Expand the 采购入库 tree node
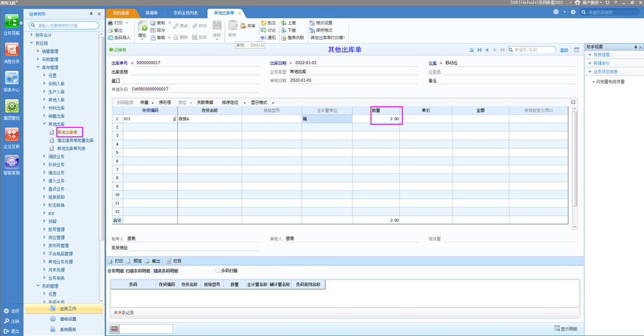644x336 pixels. pos(44,84)
